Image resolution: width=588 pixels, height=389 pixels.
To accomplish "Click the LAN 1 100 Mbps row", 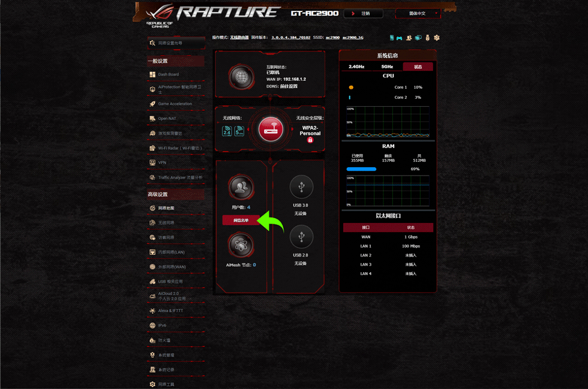I will point(388,246).
